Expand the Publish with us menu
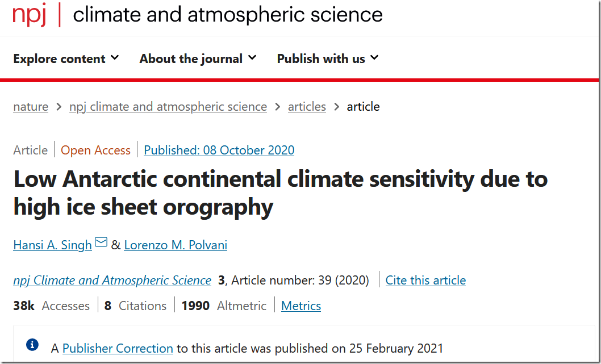Image resolution: width=601 pixels, height=364 pixels. [327, 58]
